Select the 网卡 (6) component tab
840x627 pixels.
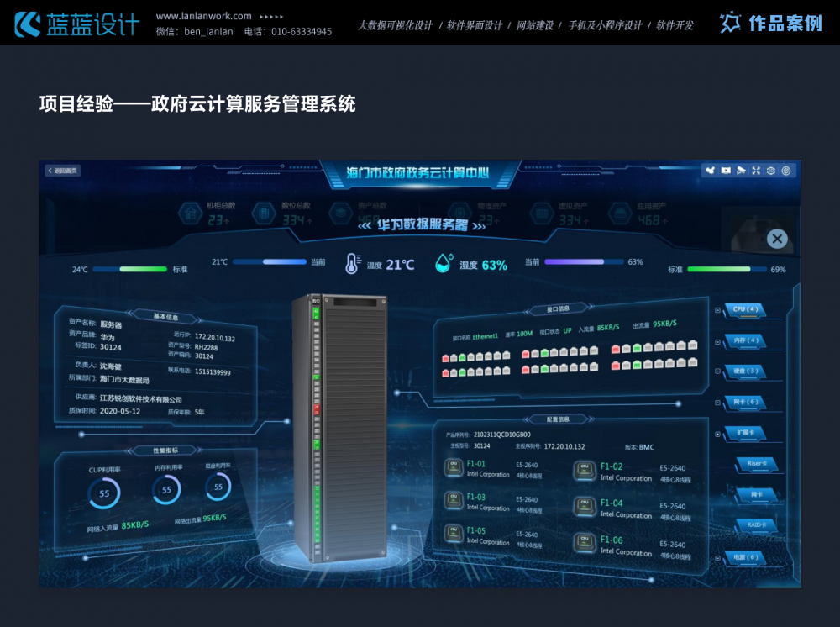pos(746,403)
